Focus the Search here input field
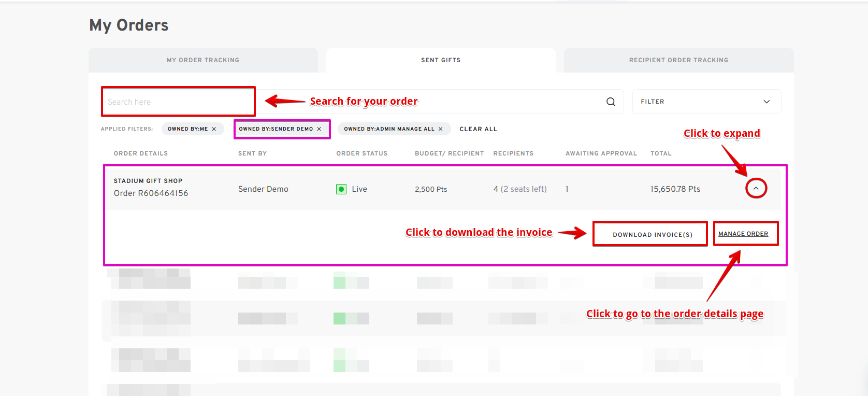868x396 pixels. pos(178,102)
